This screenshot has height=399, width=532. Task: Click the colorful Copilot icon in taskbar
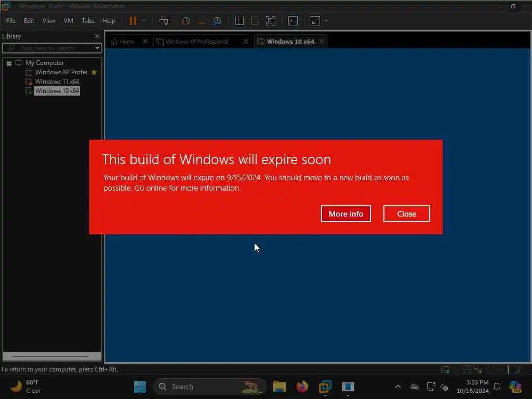coord(515,387)
